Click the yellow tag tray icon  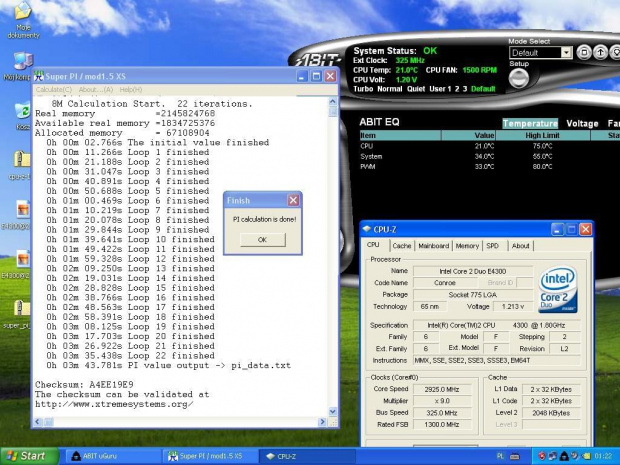point(586,456)
